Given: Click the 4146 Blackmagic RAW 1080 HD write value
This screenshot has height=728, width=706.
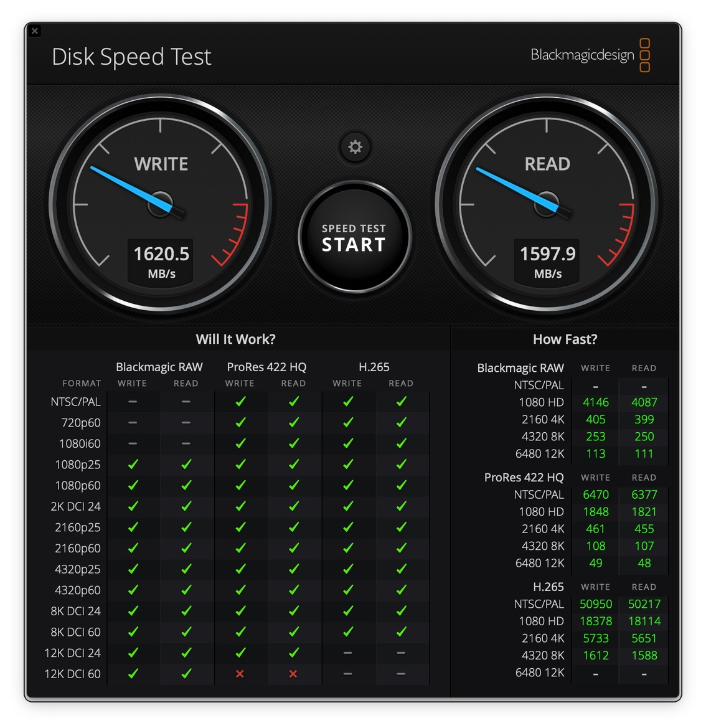Looking at the screenshot, I should [596, 402].
